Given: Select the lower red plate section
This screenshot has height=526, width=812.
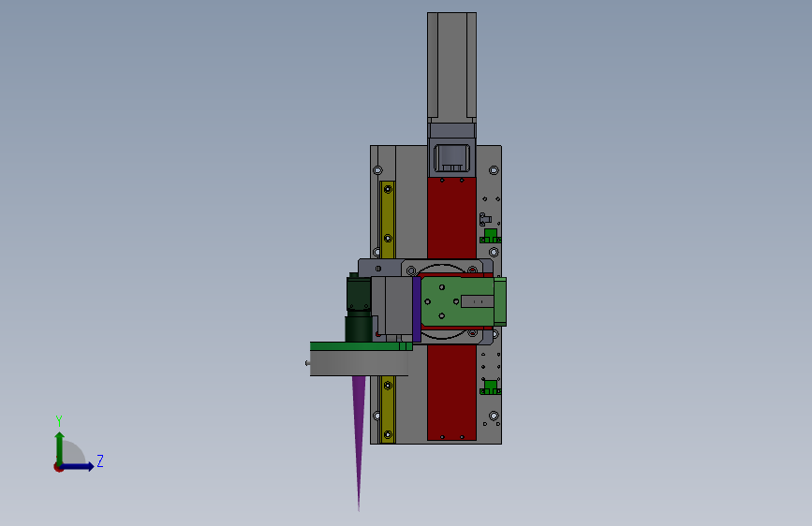Looking at the screenshot, I should tap(451, 392).
